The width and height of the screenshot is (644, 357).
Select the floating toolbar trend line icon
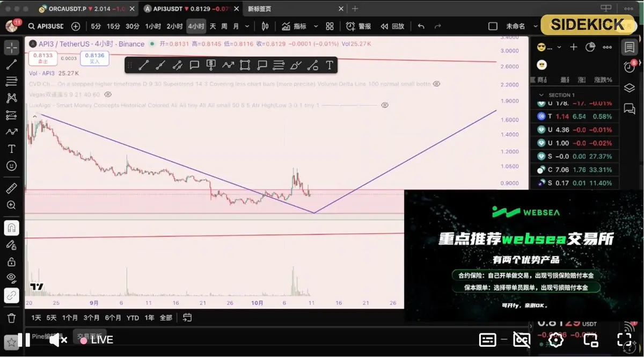[143, 65]
